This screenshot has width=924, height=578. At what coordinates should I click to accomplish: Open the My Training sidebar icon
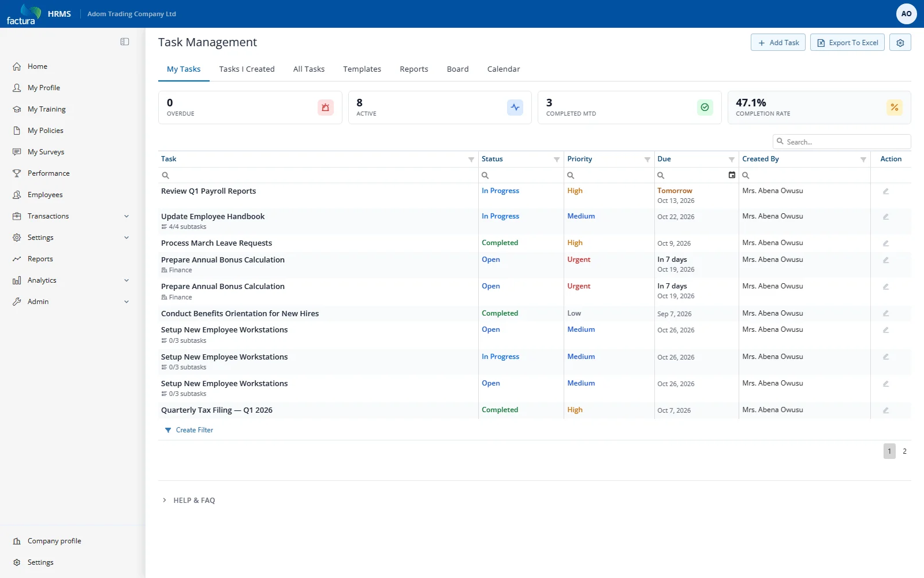coord(17,109)
